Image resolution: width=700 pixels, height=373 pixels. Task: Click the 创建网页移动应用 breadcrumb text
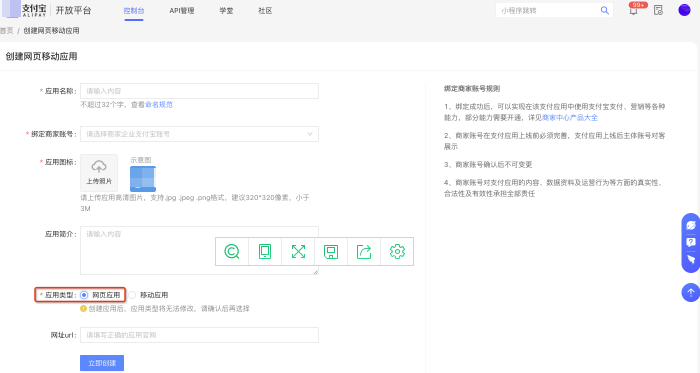point(51,30)
